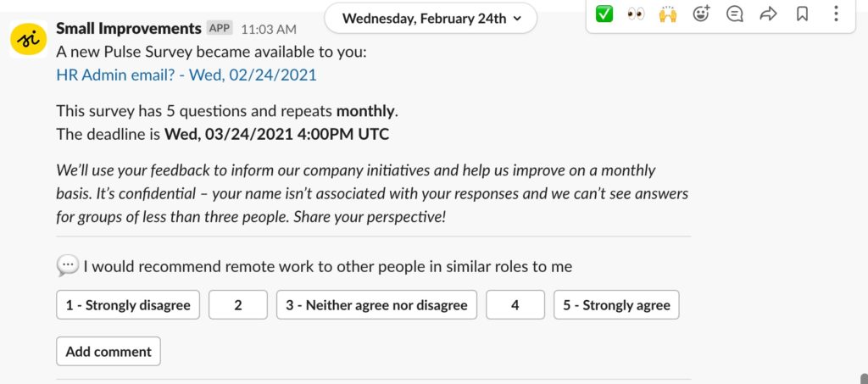
Task: React with the raised hands emoji
Action: point(669,14)
